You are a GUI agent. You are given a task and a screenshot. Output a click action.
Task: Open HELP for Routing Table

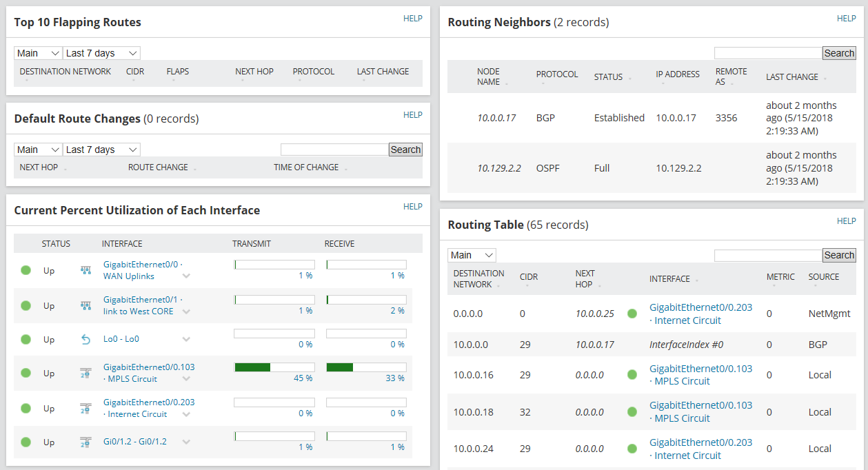(847, 221)
